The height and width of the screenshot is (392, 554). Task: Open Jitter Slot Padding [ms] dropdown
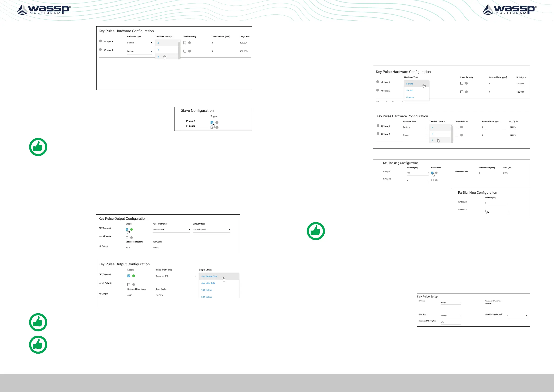click(x=517, y=315)
